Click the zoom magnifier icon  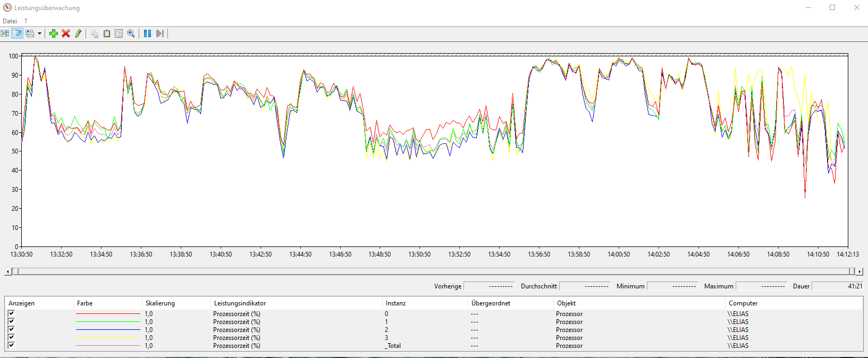point(131,33)
